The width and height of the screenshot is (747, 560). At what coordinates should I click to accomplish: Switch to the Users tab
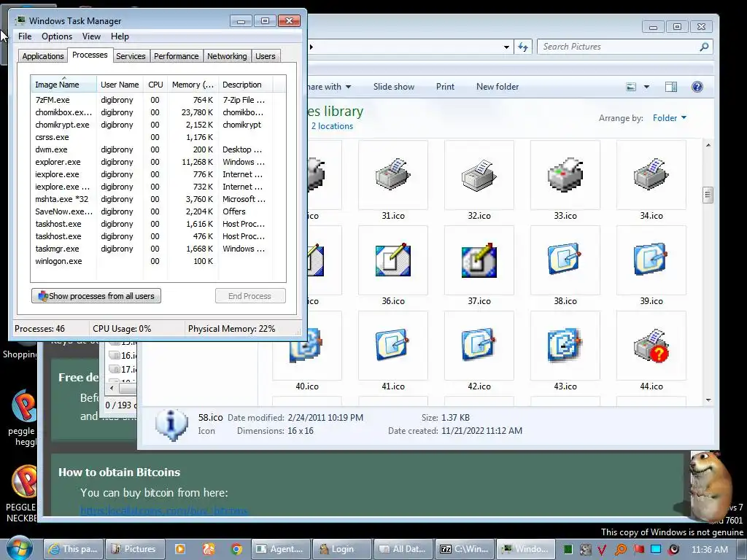[266, 56]
